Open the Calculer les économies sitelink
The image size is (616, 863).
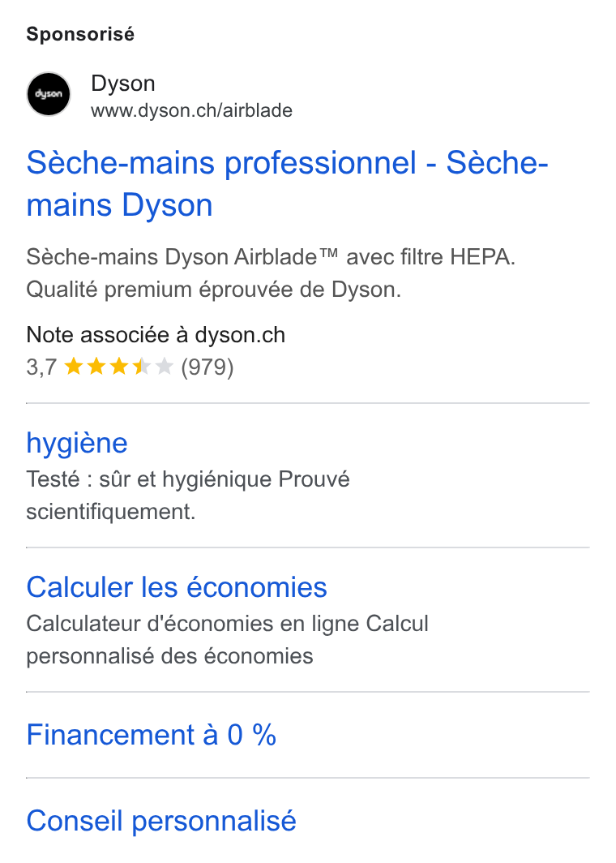(x=177, y=587)
